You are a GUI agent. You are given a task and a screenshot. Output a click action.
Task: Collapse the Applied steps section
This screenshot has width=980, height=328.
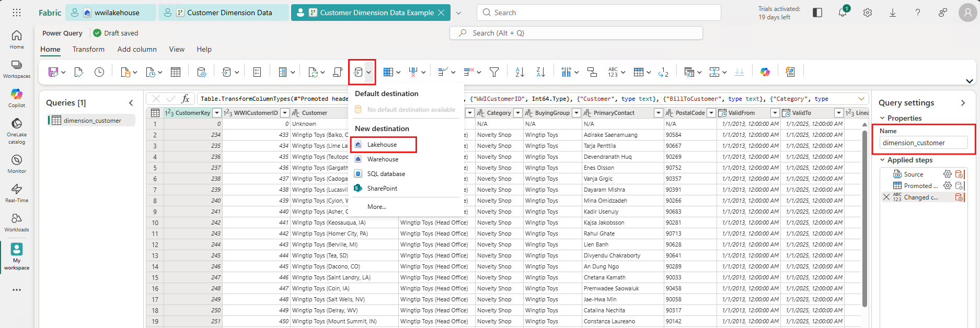[883, 160]
